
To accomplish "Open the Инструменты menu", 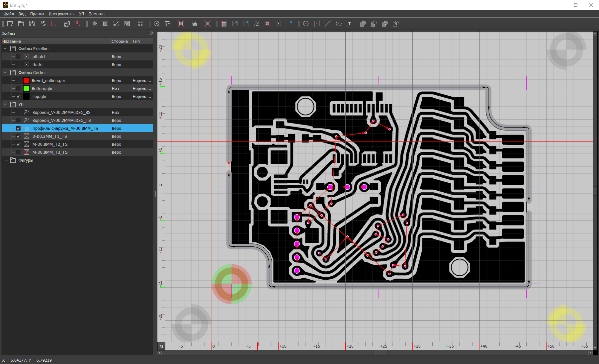I will pos(61,14).
